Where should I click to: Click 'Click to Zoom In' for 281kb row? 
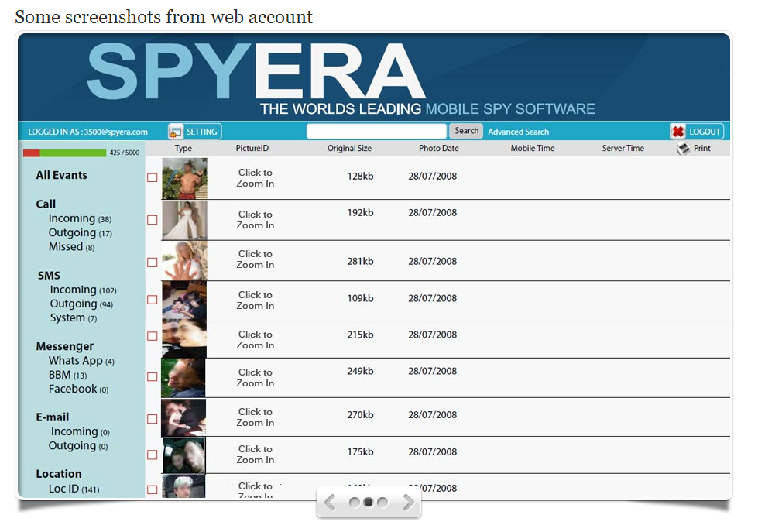click(x=256, y=259)
